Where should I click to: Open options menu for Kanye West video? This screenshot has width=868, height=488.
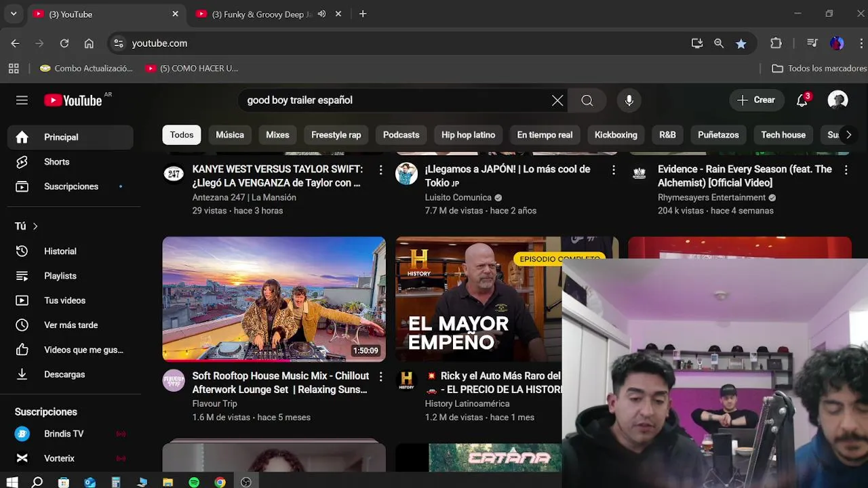[380, 170]
